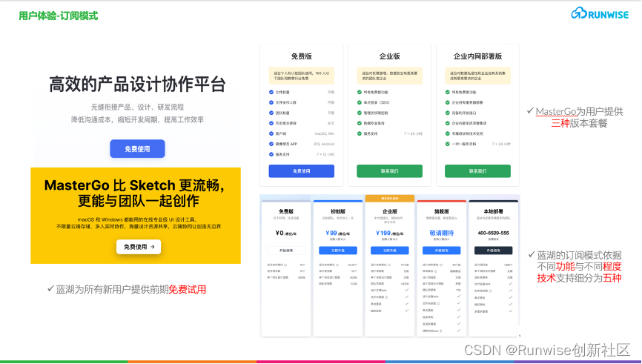
Task: Click the 本地部署 plan title
Action: pos(494,212)
